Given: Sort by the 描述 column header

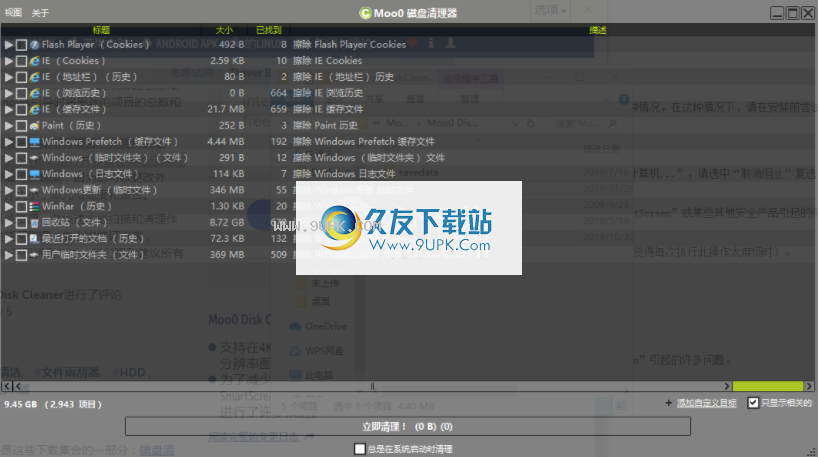Looking at the screenshot, I should point(598,30).
